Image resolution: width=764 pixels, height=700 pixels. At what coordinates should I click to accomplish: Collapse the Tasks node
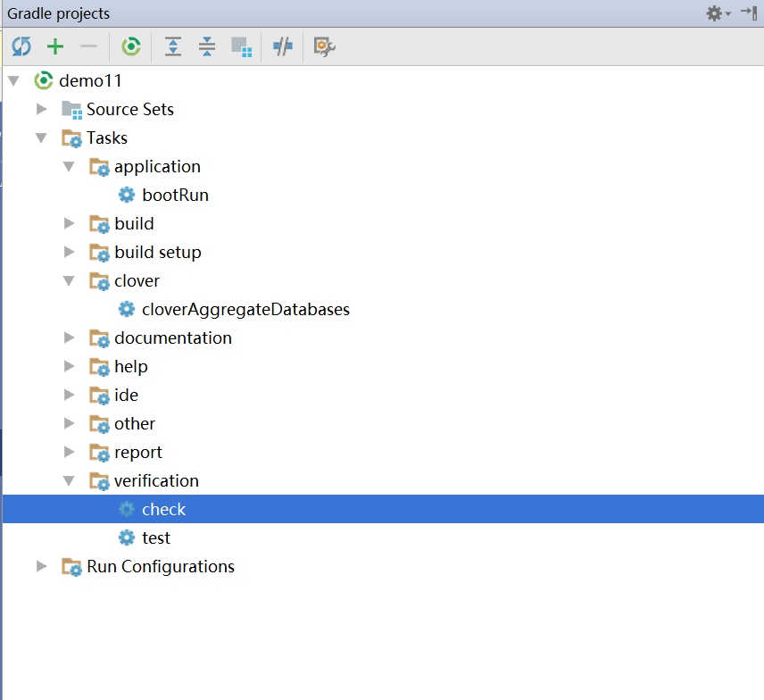(41, 138)
